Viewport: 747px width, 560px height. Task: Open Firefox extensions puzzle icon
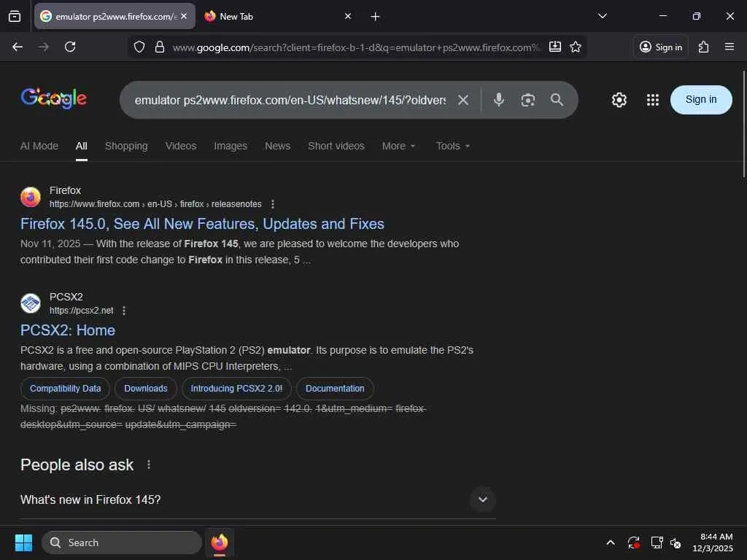704,47
